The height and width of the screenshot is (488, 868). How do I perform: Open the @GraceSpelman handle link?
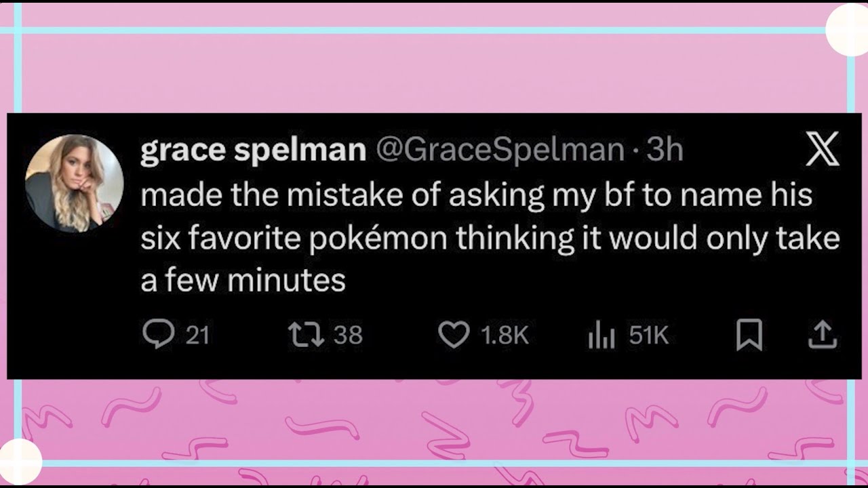[500, 150]
